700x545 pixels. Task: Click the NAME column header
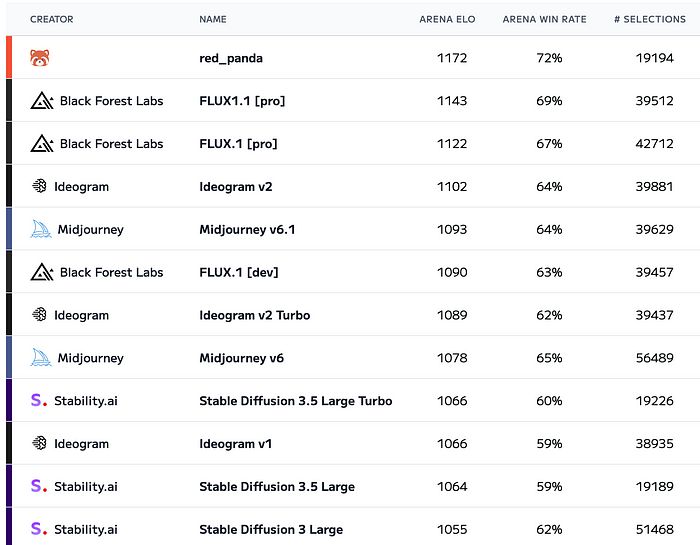click(213, 19)
